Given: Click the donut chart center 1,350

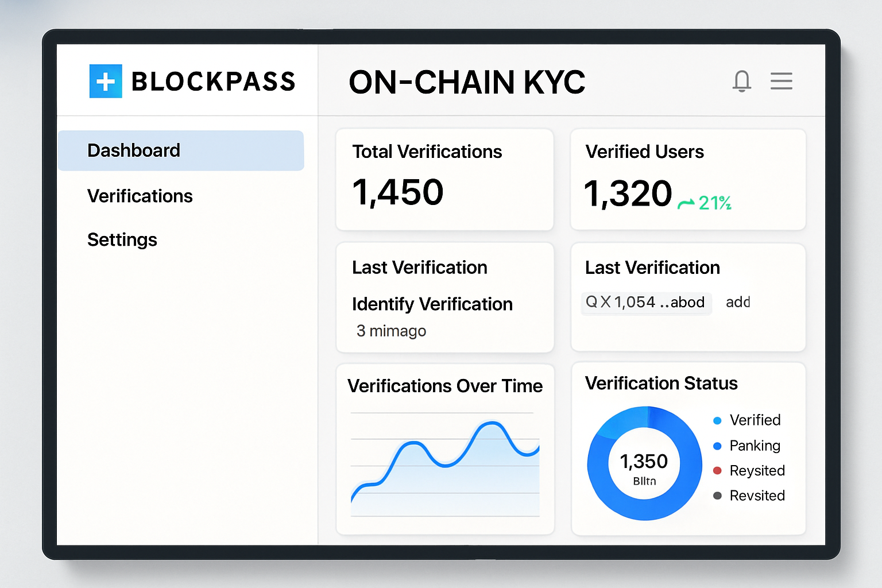Looking at the screenshot, I should click(644, 463).
